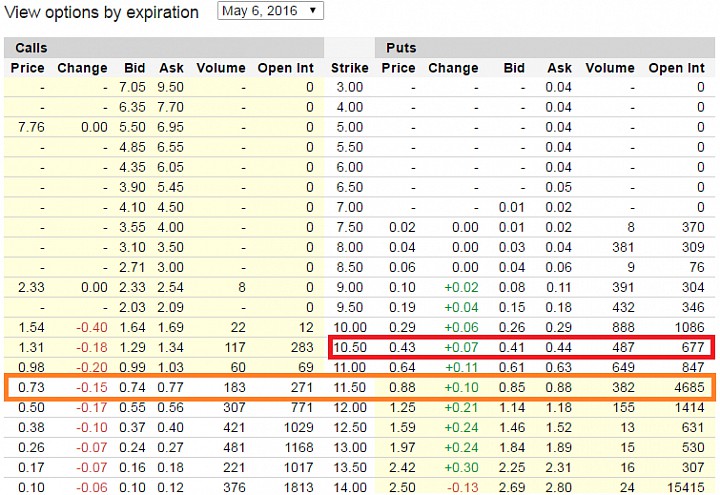Click call price 1.54
Image resolution: width=720 pixels, height=495 pixels.
tap(31, 327)
